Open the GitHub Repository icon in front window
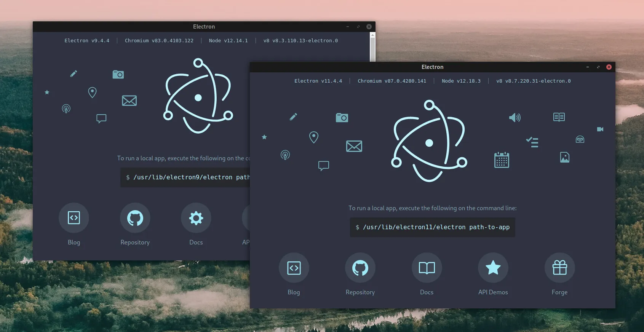 (x=360, y=268)
